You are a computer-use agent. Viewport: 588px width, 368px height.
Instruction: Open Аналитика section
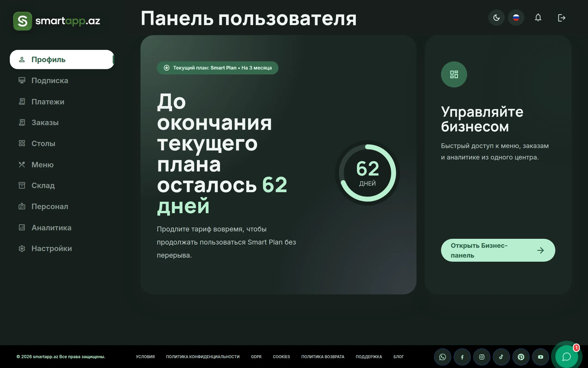[x=62, y=228]
